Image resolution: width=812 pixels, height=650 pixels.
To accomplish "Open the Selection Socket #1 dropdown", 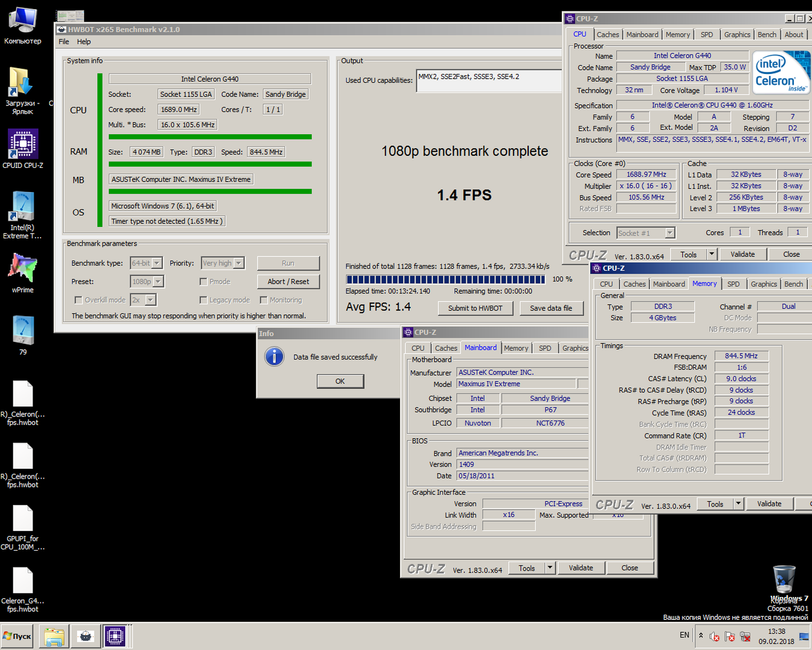I will coord(645,233).
